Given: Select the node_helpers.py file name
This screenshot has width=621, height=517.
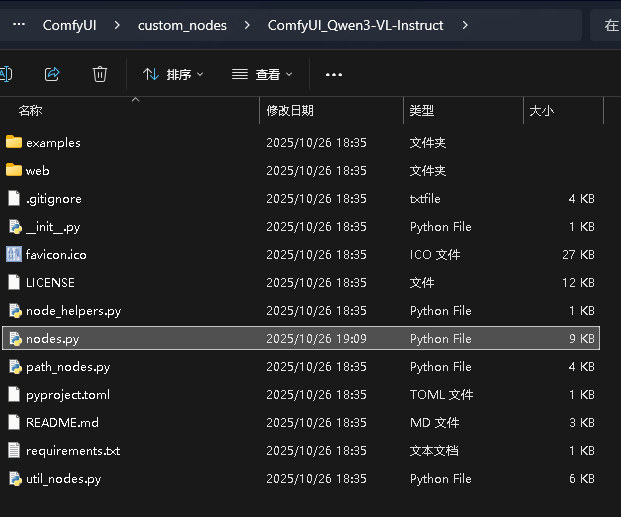Looking at the screenshot, I should [x=74, y=311].
